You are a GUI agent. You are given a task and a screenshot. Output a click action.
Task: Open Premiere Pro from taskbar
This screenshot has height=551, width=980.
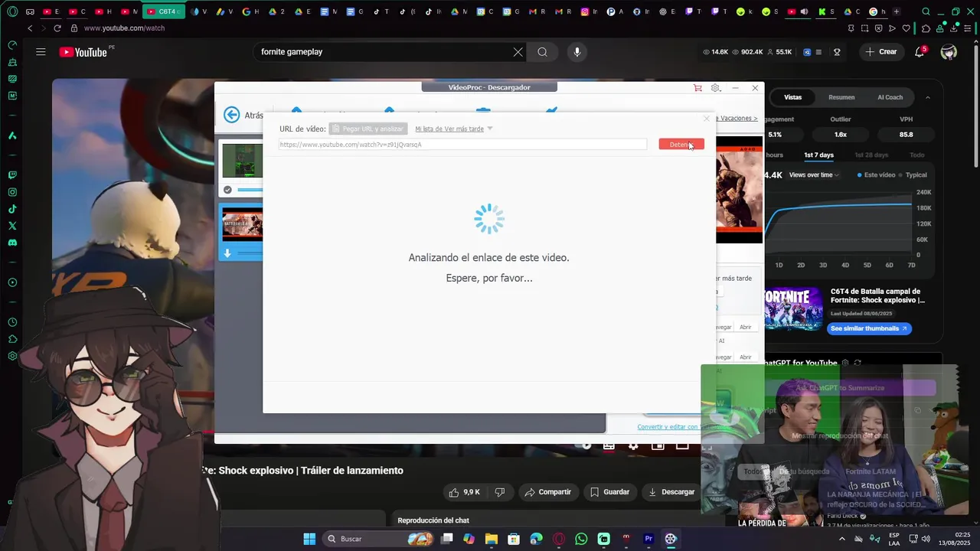[648, 539]
